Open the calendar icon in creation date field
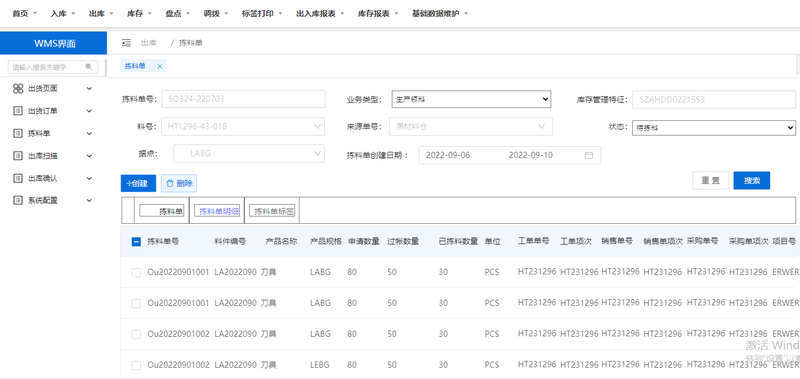This screenshot has height=379, width=800. (589, 155)
